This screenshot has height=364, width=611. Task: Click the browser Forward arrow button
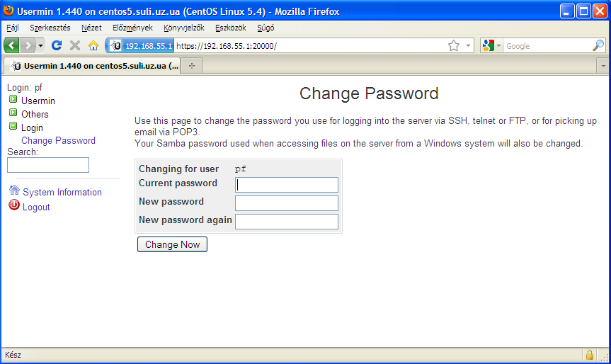[x=28, y=45]
